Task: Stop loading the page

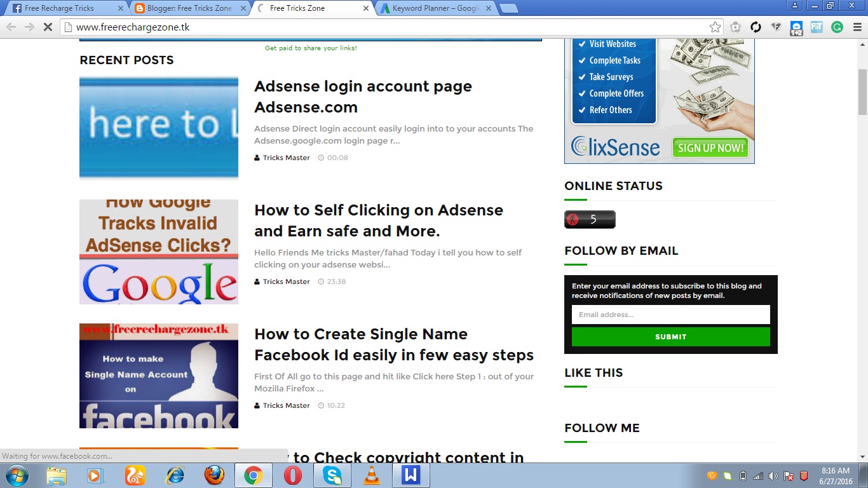Action: (x=48, y=27)
